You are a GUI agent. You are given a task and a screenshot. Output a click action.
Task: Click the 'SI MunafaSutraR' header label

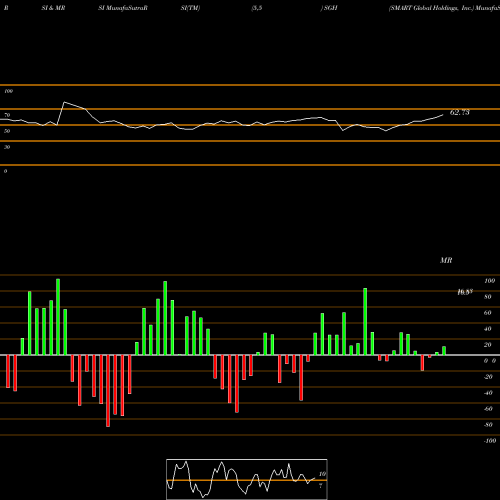coord(123,8)
